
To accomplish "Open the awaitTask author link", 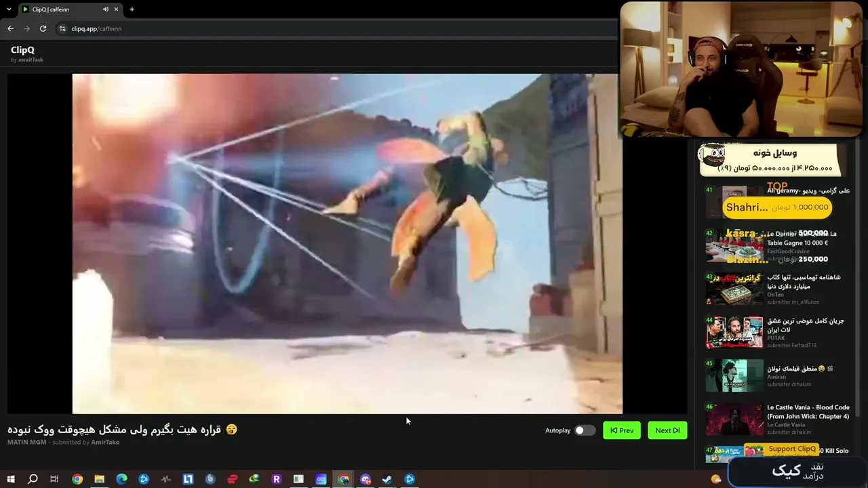I will (x=31, y=60).
